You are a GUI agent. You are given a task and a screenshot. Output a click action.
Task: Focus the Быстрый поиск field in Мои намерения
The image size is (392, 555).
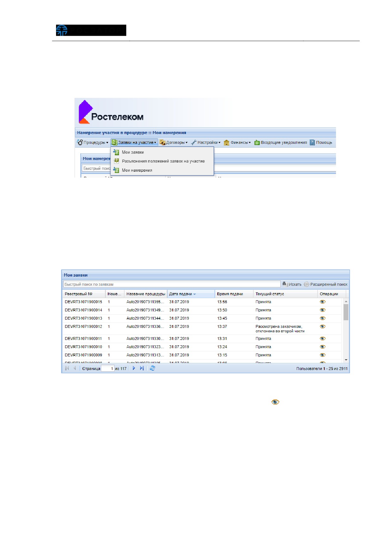coord(96,168)
